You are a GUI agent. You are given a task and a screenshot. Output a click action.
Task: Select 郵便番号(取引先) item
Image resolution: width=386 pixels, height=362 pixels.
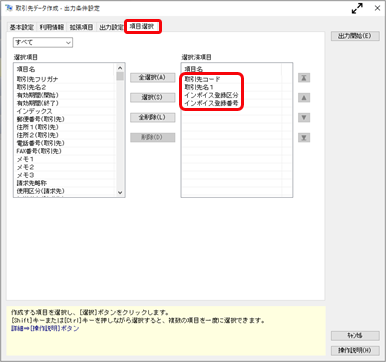tap(40, 119)
